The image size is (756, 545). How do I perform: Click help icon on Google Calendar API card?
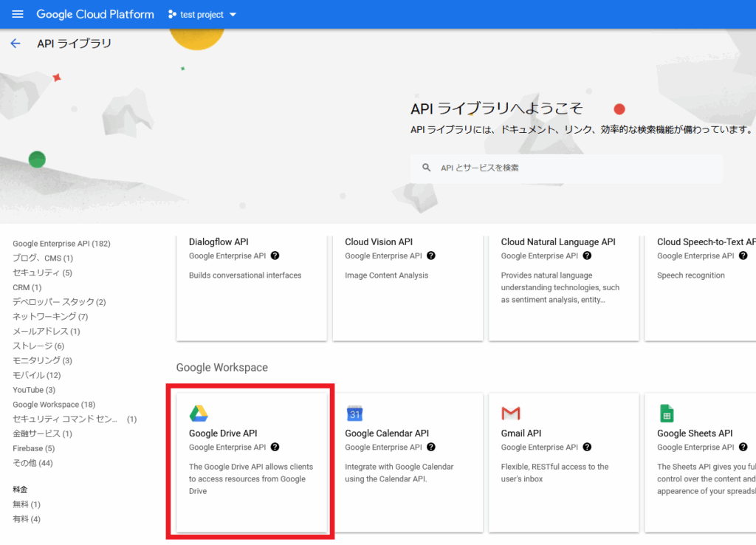[431, 447]
